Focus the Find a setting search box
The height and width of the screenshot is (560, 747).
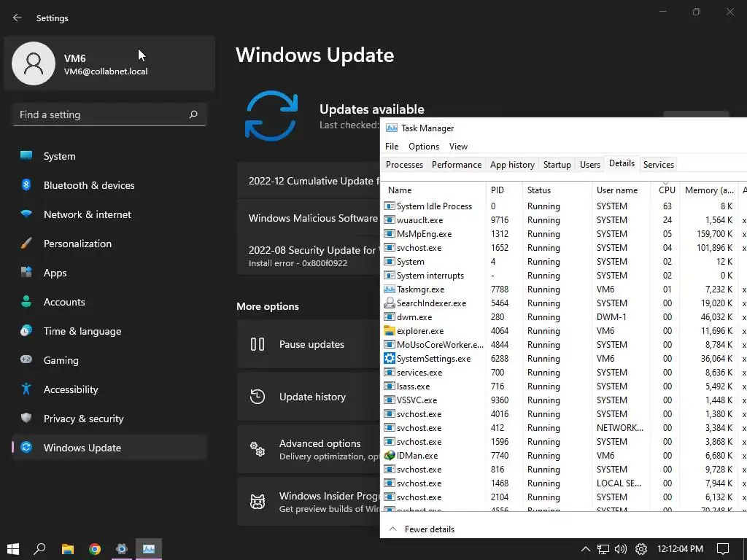coord(109,114)
